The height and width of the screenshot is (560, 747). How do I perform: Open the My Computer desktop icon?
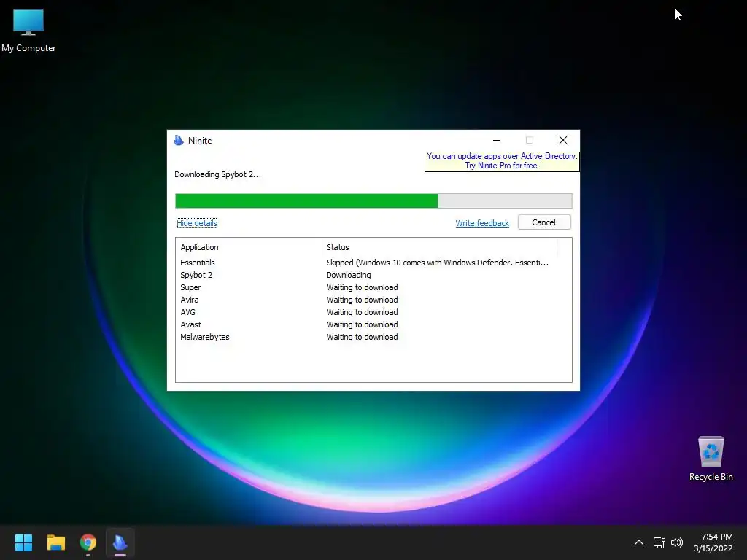point(28,31)
